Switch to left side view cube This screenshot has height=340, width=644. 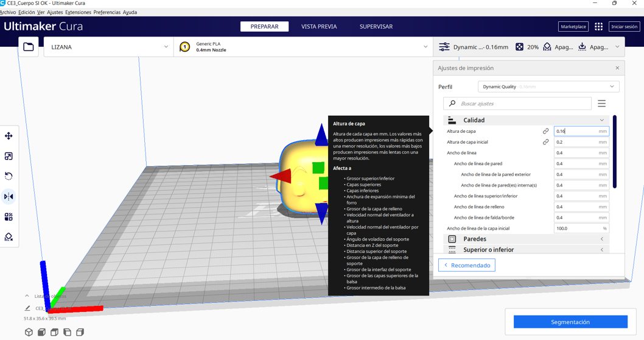click(x=68, y=332)
